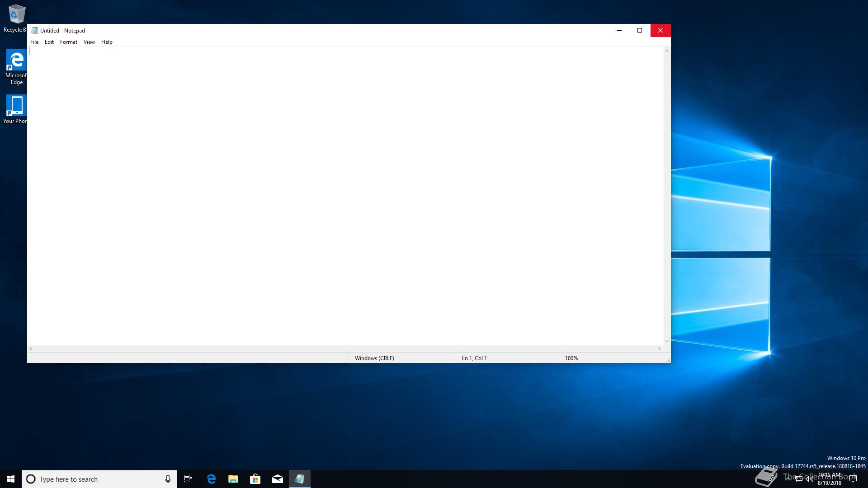Open the Help menu in Notepad
This screenshot has height=488, width=868.
107,42
